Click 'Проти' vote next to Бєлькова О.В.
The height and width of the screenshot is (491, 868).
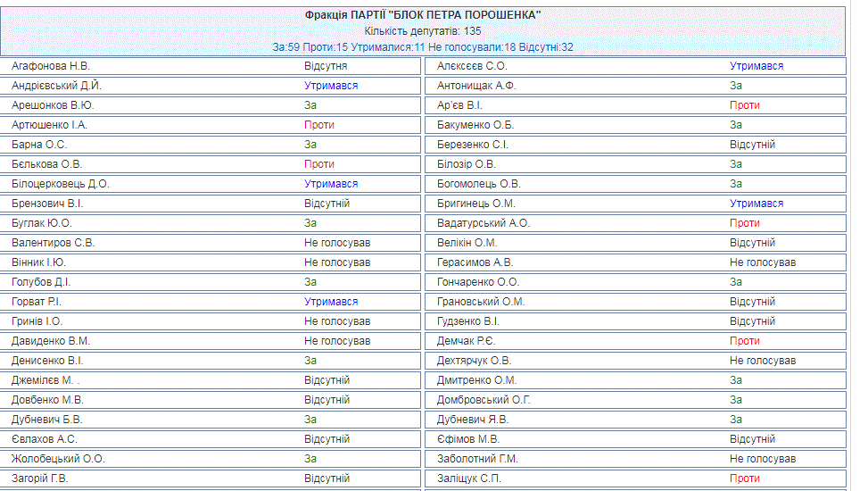click(319, 164)
